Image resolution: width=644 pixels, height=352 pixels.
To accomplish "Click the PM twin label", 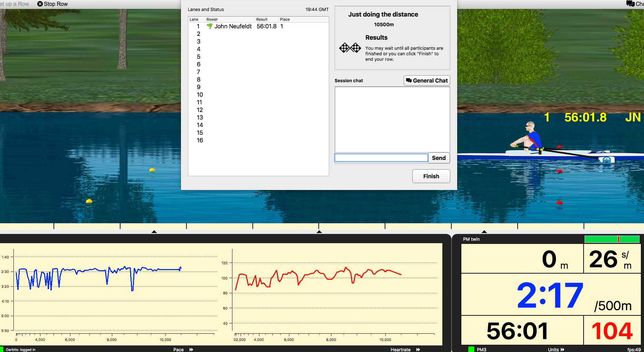I will tap(471, 239).
